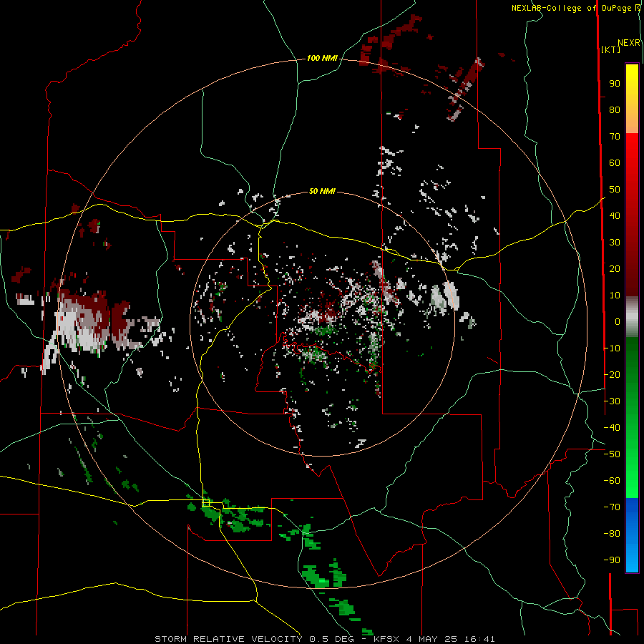644x644 pixels.
Task: Click the 50 NMI range ring label
Action: click(322, 191)
